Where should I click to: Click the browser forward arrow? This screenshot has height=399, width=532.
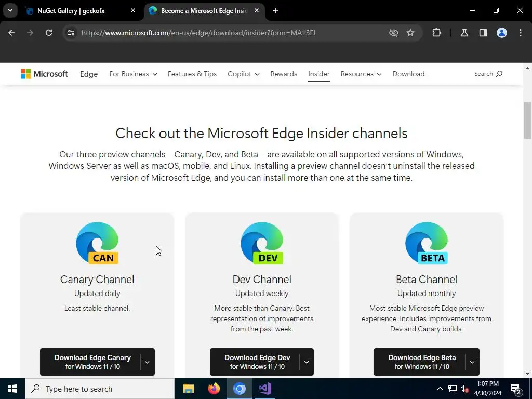tap(30, 33)
